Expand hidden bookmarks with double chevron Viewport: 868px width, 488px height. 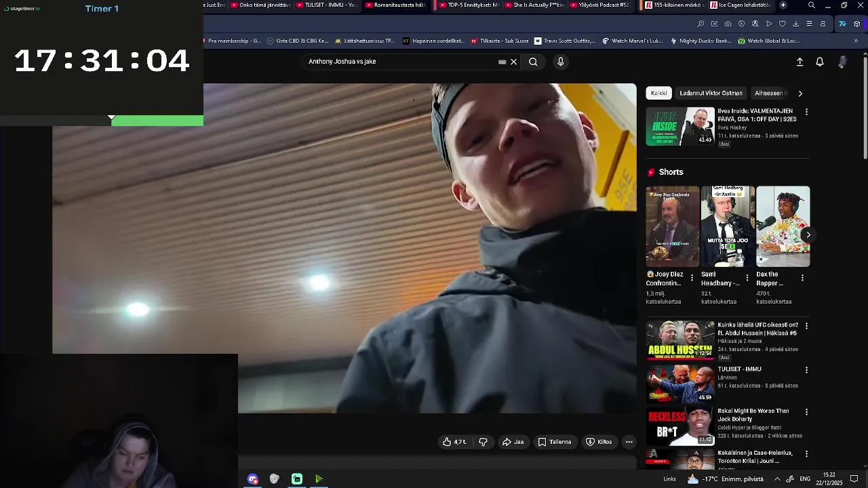coord(856,41)
